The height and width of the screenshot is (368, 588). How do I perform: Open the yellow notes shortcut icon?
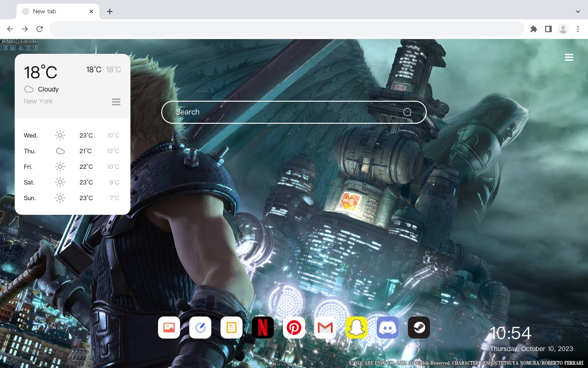coord(232,328)
